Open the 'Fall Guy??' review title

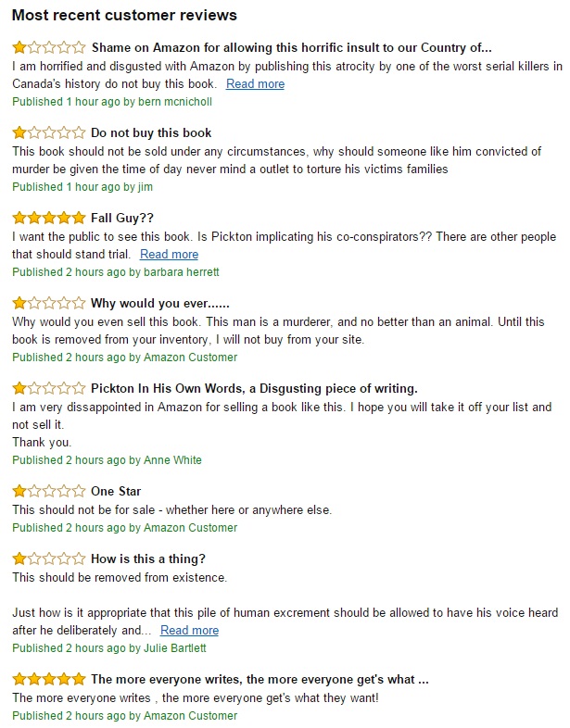coord(121,218)
